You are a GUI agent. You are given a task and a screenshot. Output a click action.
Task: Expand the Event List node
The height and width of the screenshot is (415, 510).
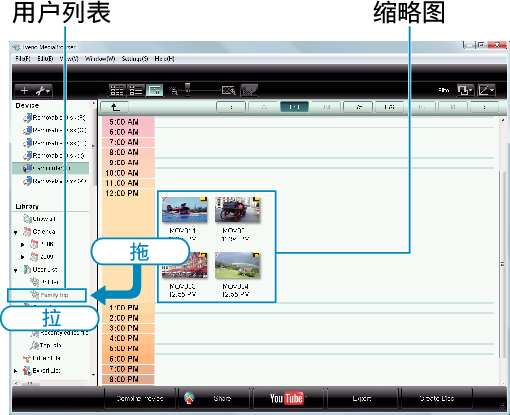pyautogui.click(x=16, y=371)
